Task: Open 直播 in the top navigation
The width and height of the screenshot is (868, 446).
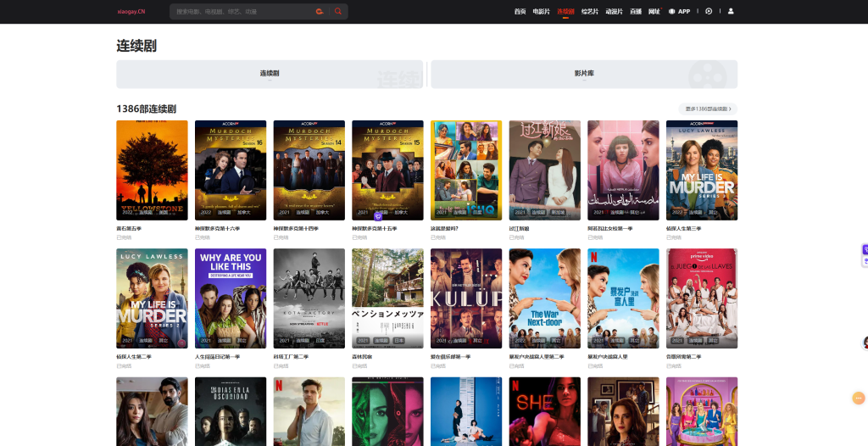Action: click(636, 11)
